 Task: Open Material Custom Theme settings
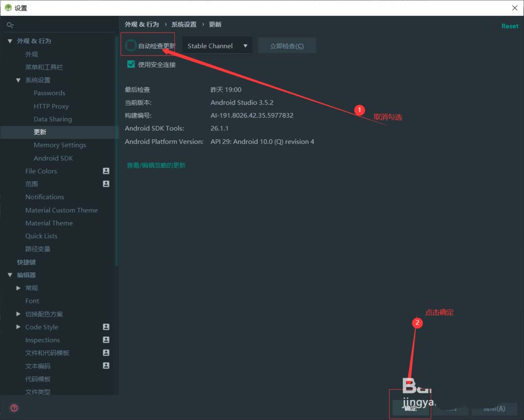pos(61,210)
